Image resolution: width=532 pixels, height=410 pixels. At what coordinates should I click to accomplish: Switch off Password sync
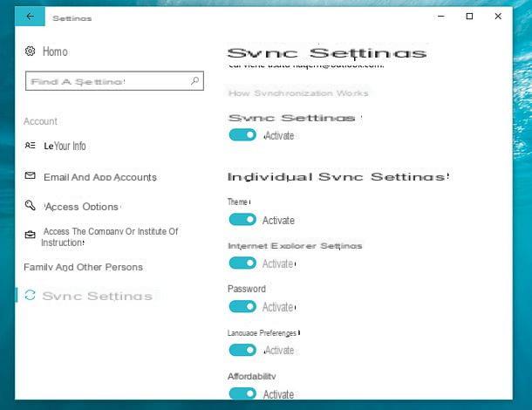(x=242, y=306)
